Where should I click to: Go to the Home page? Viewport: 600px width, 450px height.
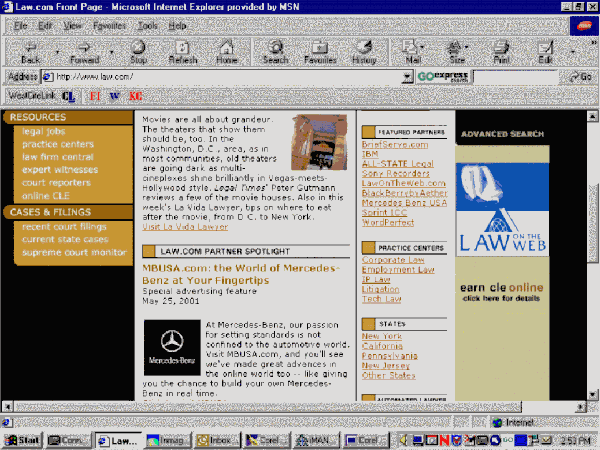click(227, 51)
